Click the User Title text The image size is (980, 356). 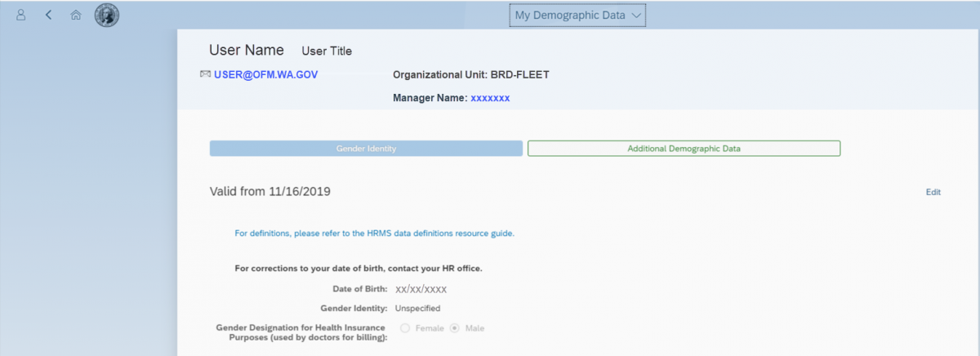tap(327, 51)
